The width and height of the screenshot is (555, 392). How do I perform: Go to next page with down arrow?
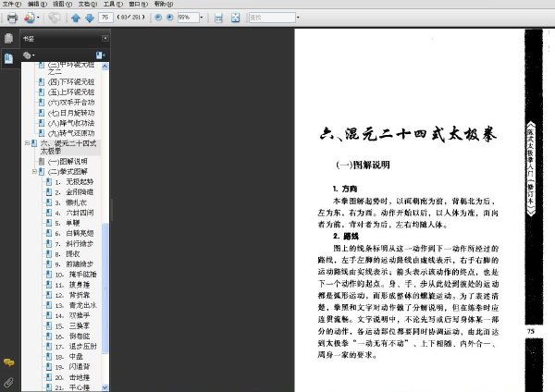pyautogui.click(x=90, y=18)
